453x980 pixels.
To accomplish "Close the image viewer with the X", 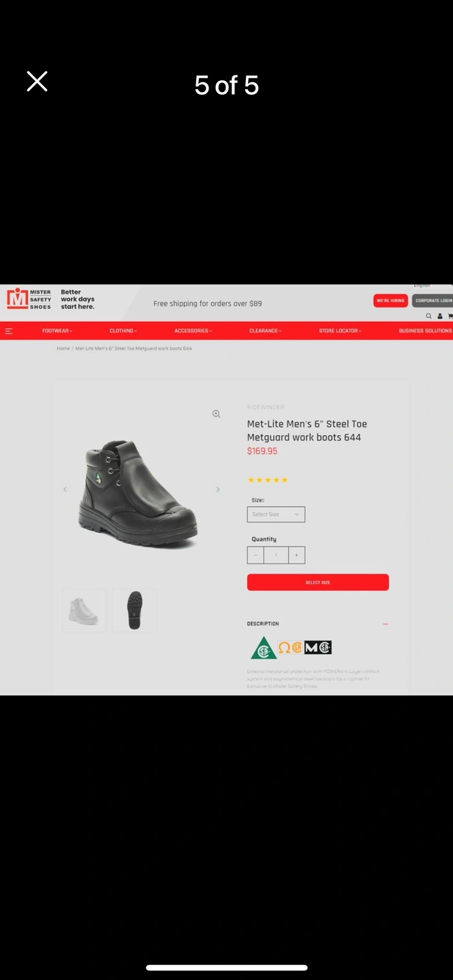I will tap(37, 81).
